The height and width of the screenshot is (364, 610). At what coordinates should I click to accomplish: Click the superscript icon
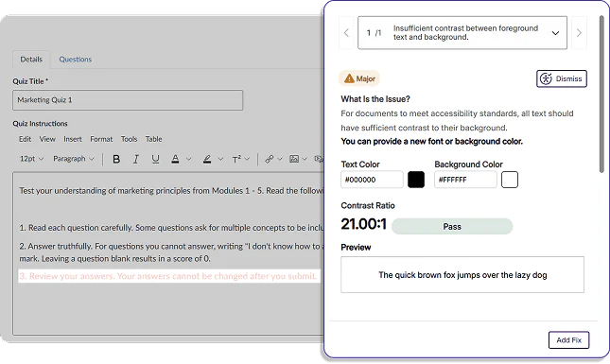tap(236, 159)
